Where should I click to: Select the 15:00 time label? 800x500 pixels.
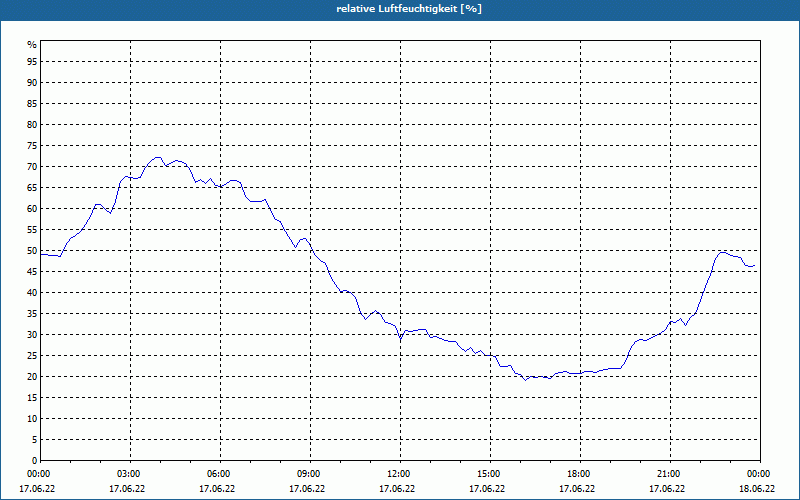488,474
